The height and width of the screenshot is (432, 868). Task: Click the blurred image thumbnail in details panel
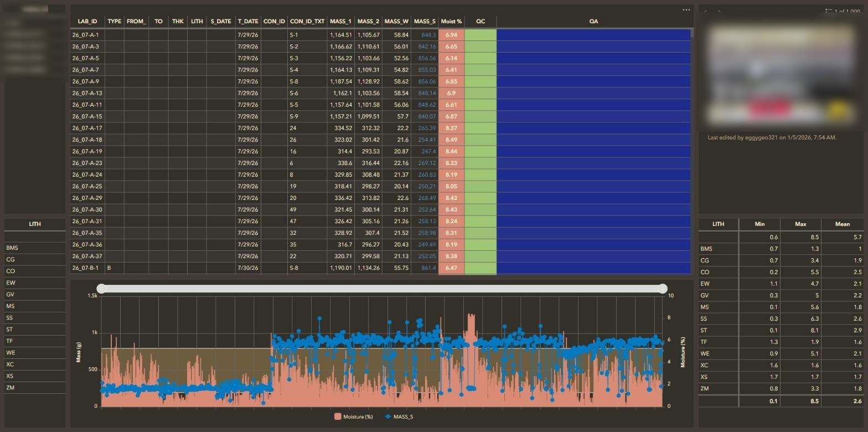(781, 75)
